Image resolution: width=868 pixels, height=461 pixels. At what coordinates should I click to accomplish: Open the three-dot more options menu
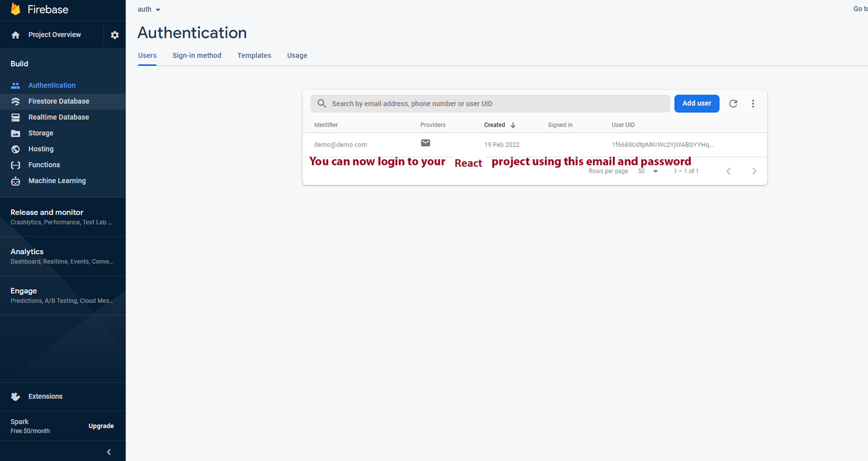pyautogui.click(x=753, y=104)
